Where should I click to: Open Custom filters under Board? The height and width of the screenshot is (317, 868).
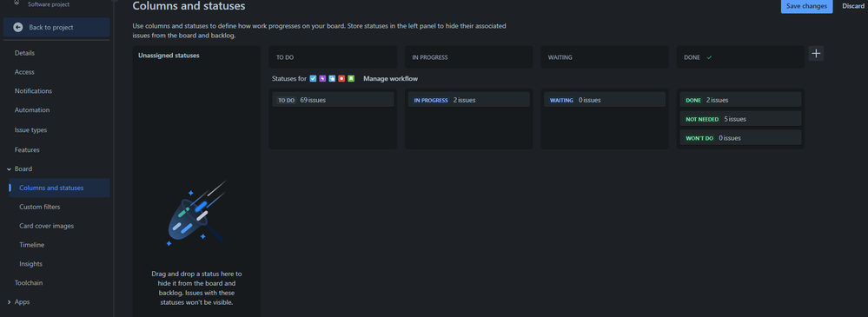(x=40, y=207)
